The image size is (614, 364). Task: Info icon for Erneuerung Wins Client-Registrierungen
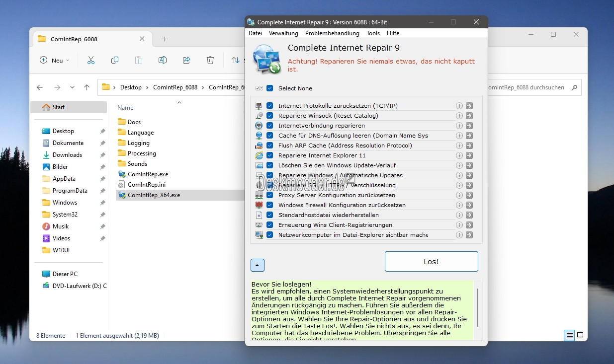click(459, 225)
